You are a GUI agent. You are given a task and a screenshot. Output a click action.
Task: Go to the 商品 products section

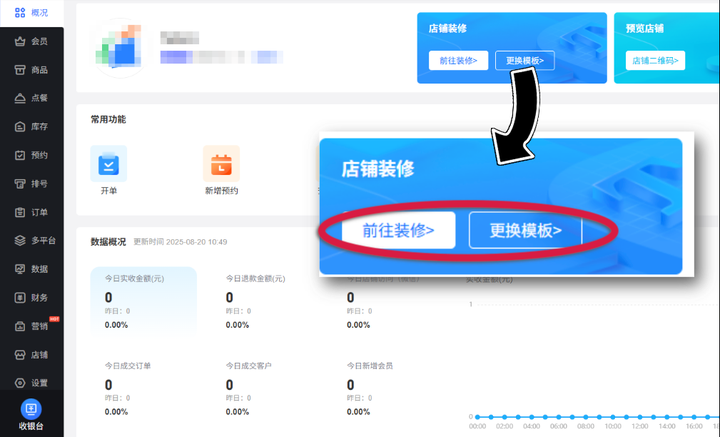(31, 70)
